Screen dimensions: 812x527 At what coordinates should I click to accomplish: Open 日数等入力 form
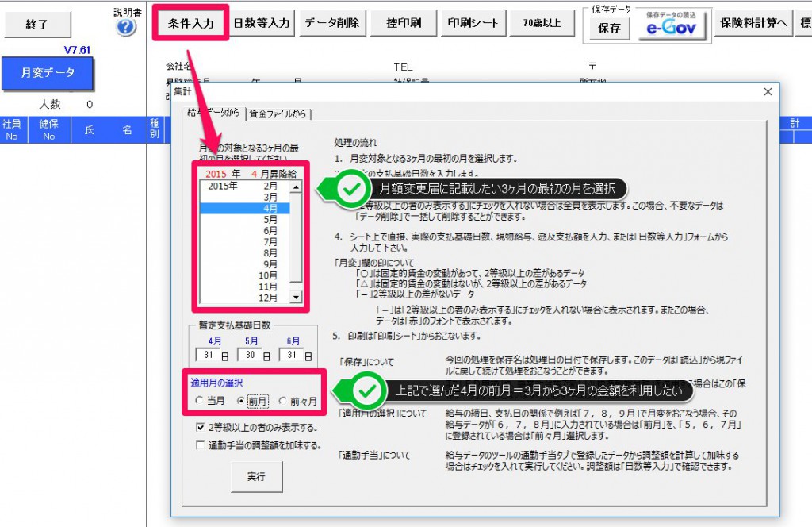[x=262, y=23]
